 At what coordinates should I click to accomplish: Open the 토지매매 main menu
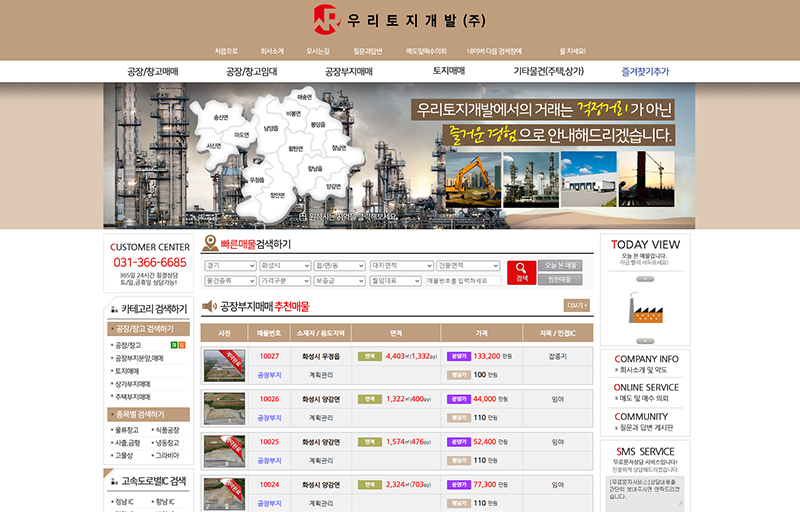(x=449, y=71)
